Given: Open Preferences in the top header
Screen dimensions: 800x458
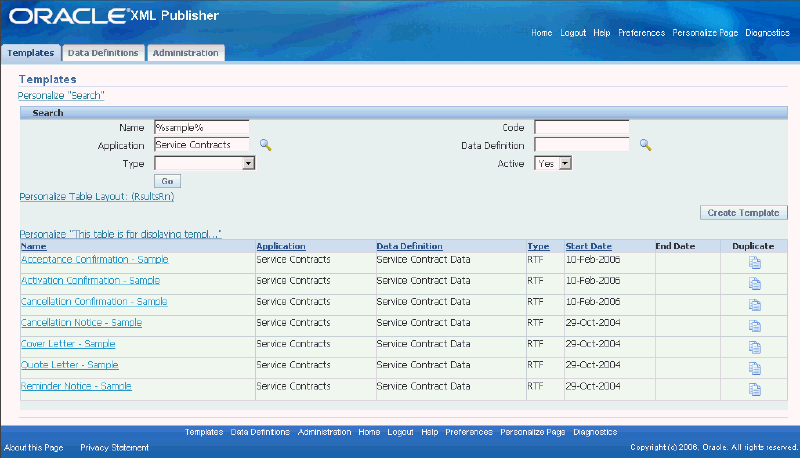Looking at the screenshot, I should point(641,33).
